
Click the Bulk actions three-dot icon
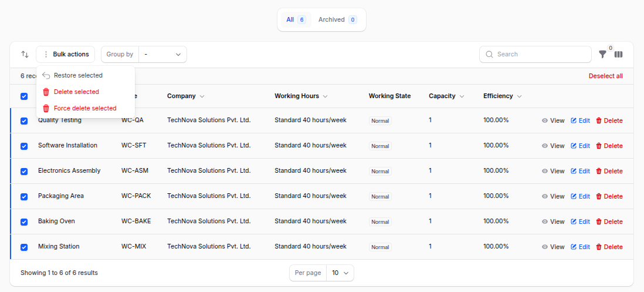pyautogui.click(x=46, y=54)
